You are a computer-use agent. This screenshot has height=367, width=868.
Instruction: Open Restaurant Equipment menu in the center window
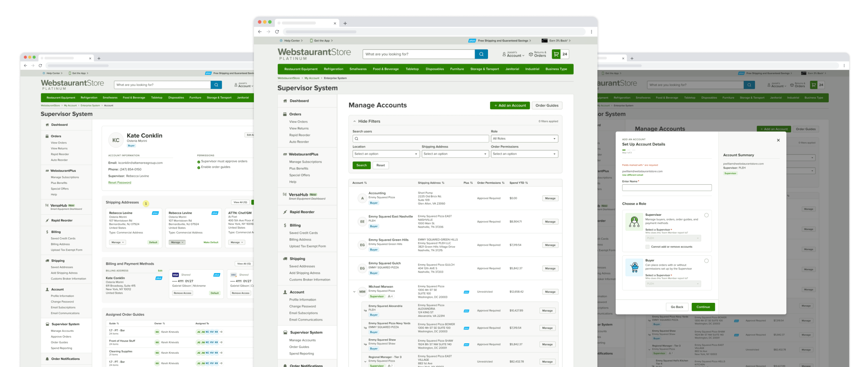point(301,69)
